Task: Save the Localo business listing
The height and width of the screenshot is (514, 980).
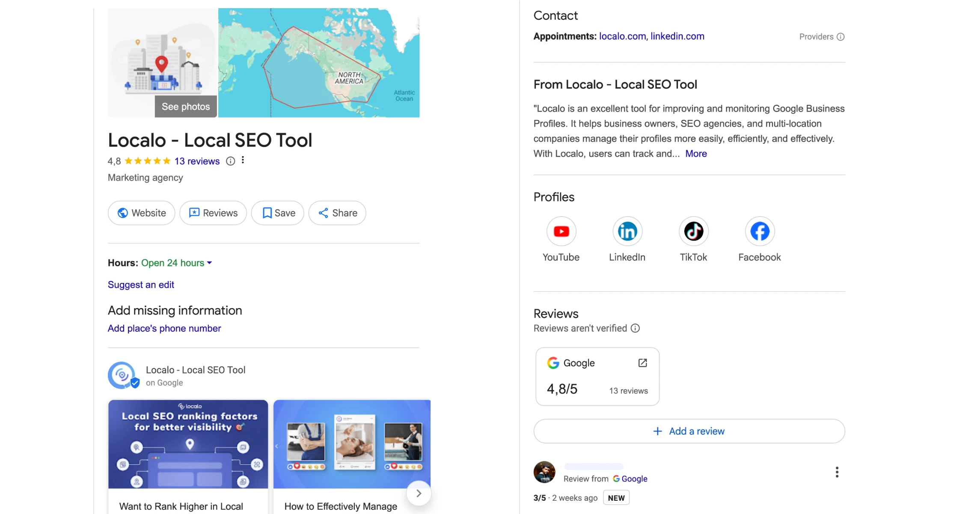Action: coord(278,213)
